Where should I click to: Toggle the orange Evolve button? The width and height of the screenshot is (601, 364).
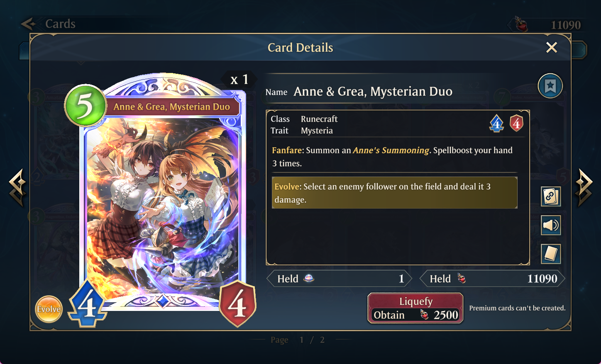[49, 309]
